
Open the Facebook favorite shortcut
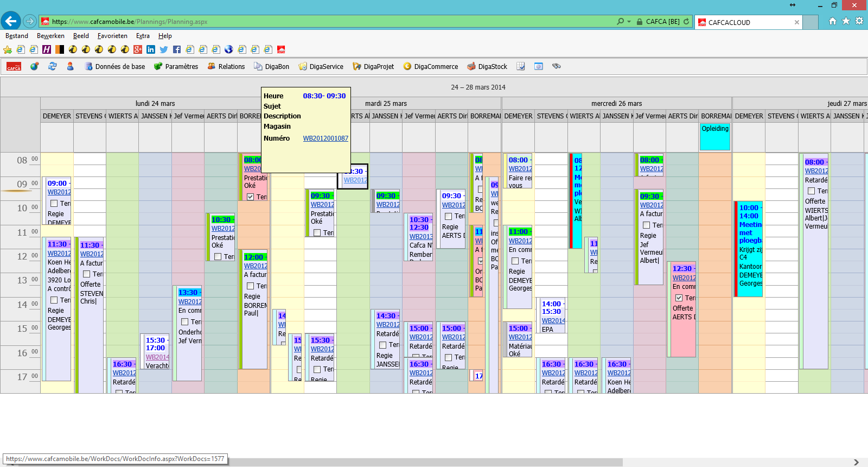tap(177, 49)
